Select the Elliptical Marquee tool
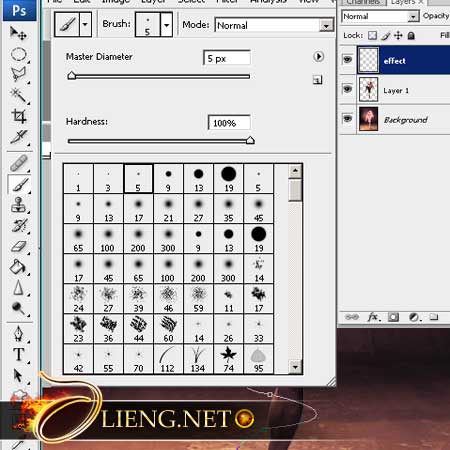Viewport: 450px width, 450px height. [18, 54]
